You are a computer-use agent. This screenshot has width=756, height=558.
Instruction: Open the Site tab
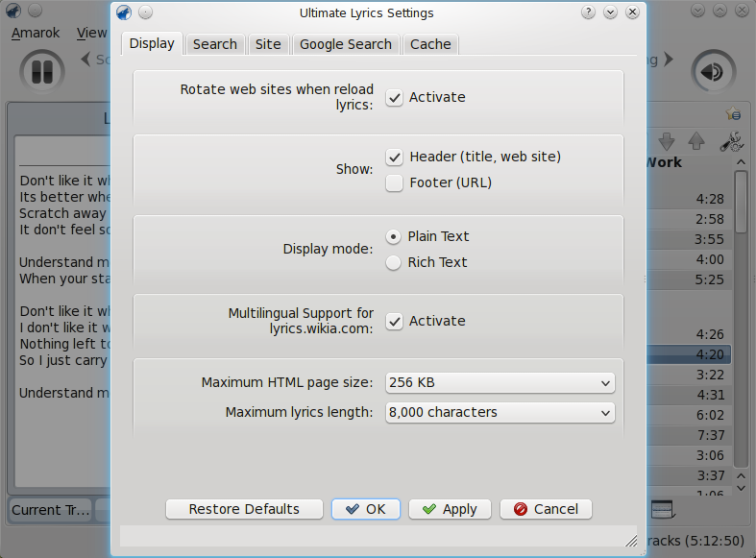pyautogui.click(x=268, y=44)
